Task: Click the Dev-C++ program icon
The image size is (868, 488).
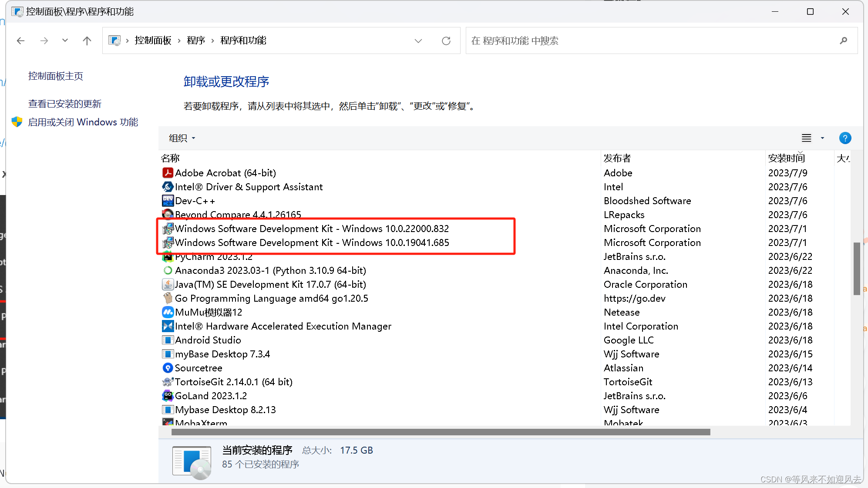Action: point(168,201)
